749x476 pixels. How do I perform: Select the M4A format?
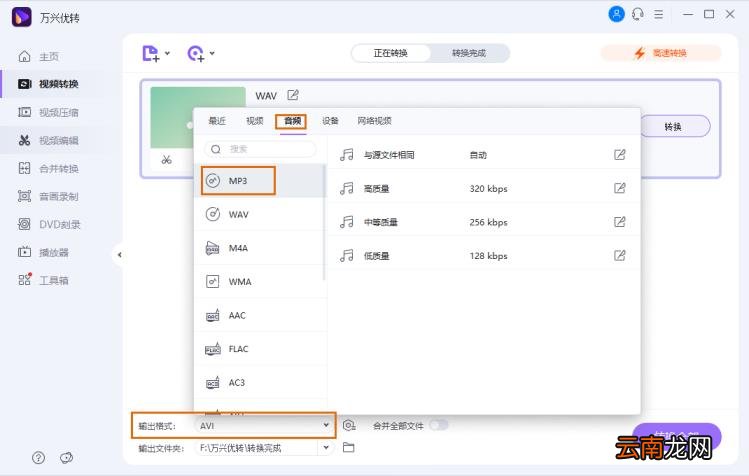tap(259, 248)
